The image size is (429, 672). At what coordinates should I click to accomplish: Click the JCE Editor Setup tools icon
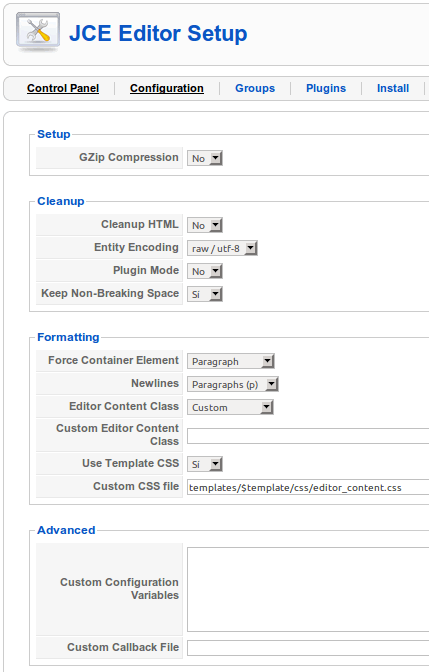coord(38,33)
